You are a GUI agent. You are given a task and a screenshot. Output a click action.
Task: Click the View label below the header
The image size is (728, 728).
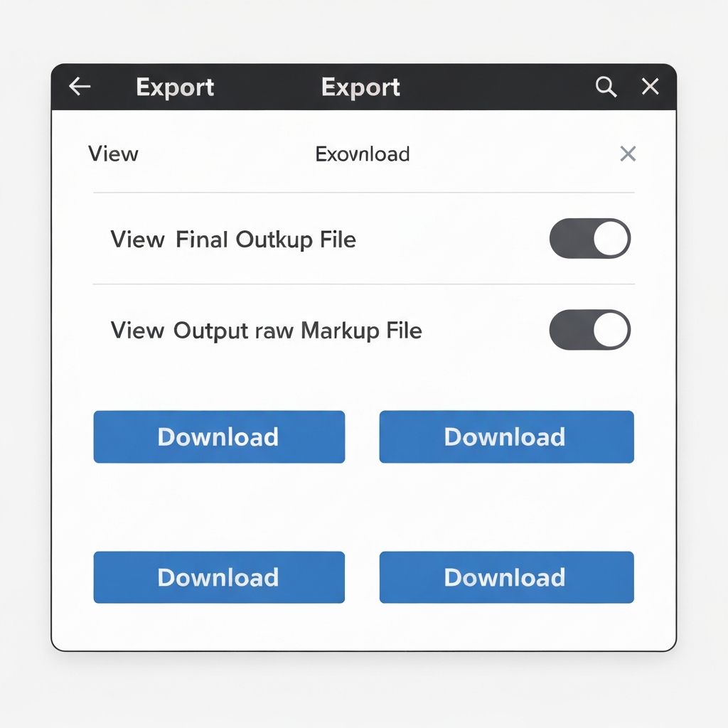click(x=112, y=154)
